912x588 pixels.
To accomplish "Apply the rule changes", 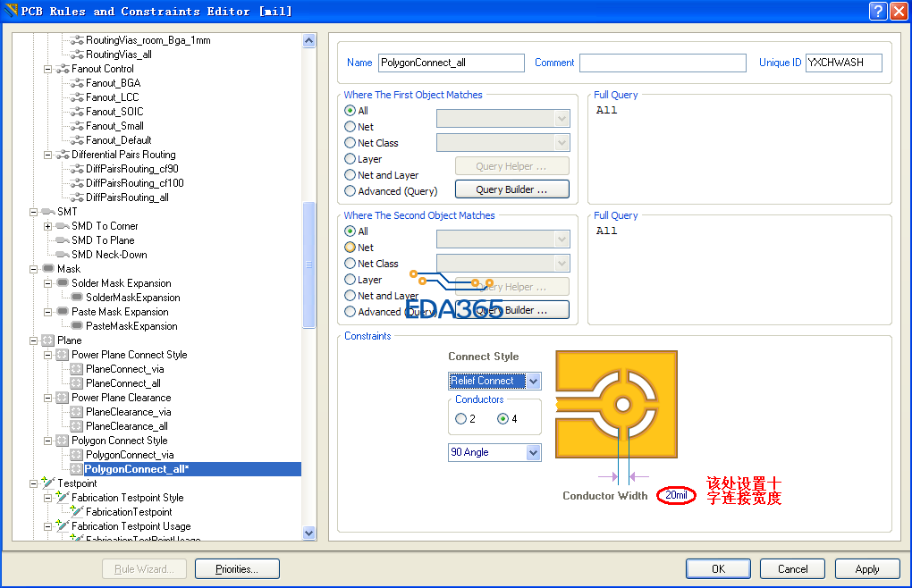I will [867, 569].
